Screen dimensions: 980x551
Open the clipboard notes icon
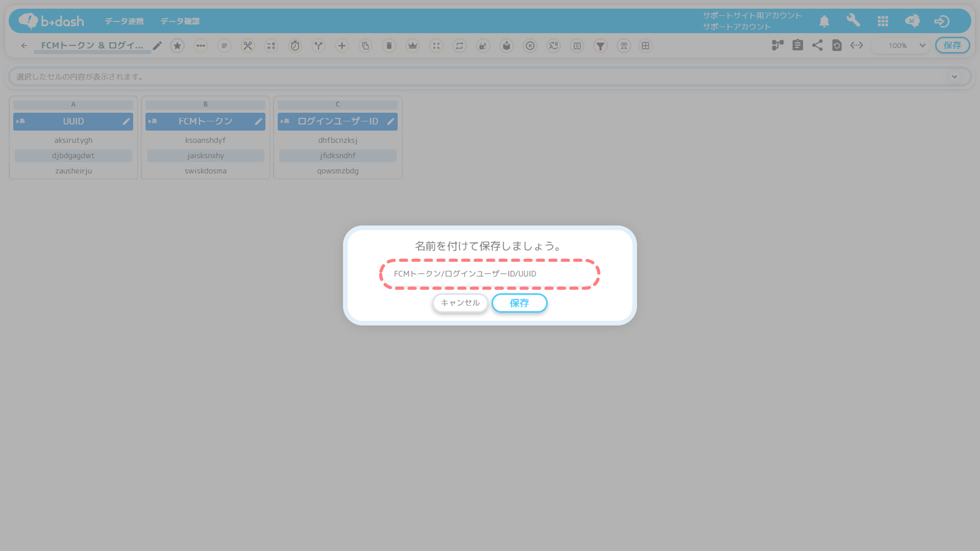tap(797, 45)
